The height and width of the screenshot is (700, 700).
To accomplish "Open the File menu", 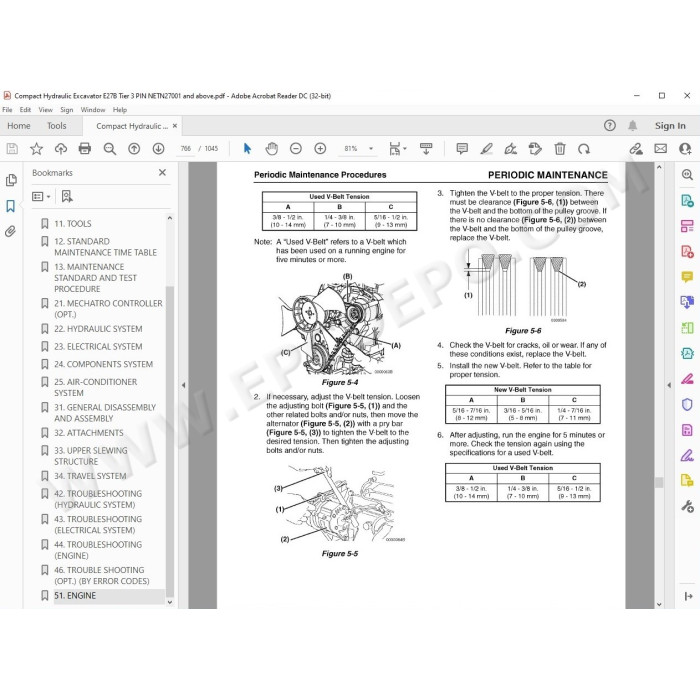I will [x=7, y=110].
